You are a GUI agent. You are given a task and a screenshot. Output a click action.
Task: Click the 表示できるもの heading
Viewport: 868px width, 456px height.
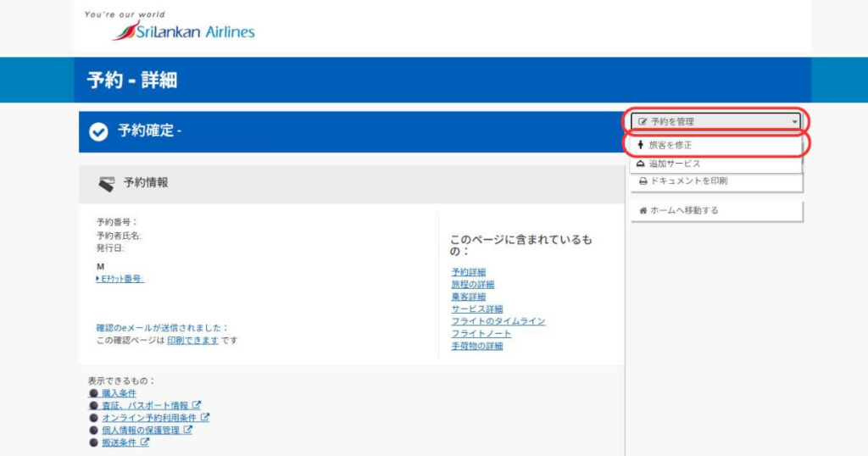[x=121, y=381]
